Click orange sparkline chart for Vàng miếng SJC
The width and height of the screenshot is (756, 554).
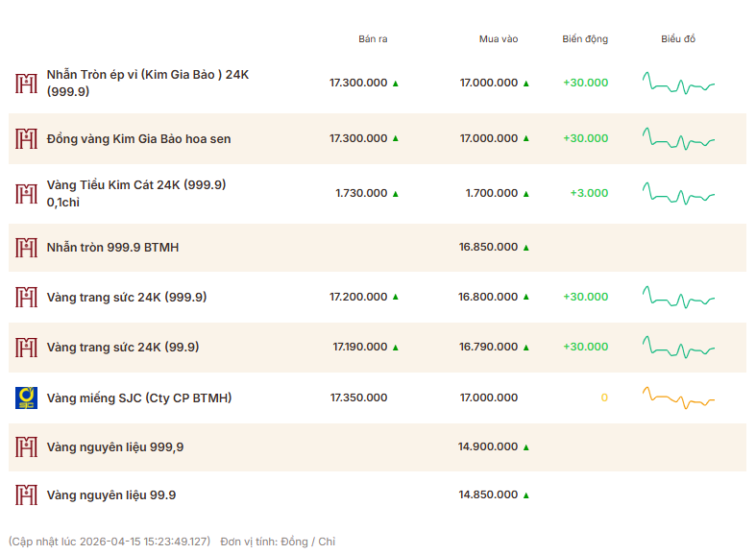click(x=678, y=397)
